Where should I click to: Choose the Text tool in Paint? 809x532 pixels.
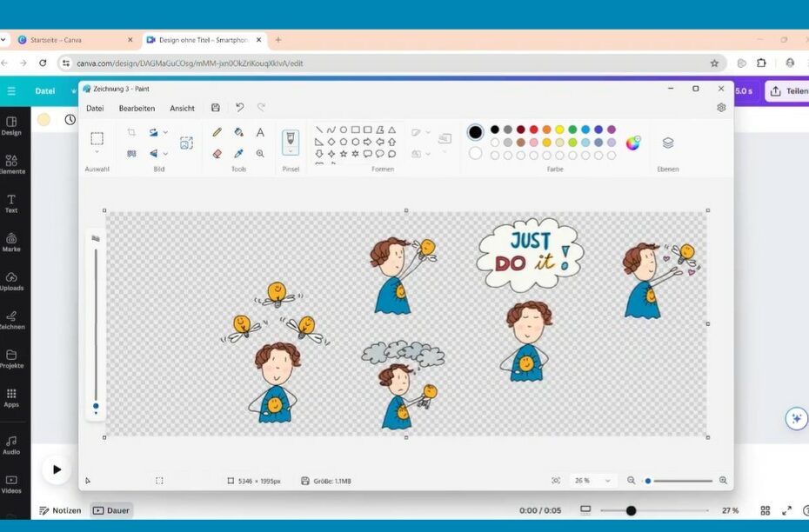[260, 132]
